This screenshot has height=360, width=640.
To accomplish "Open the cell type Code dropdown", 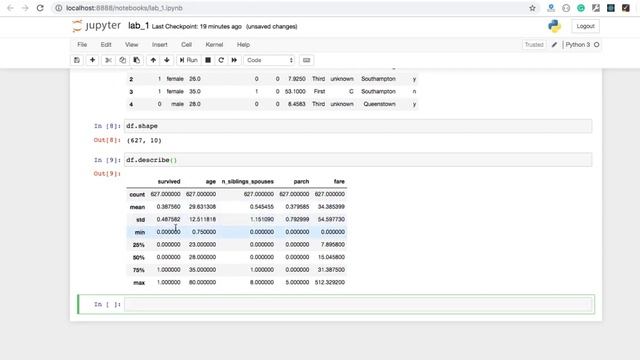I will point(269,60).
